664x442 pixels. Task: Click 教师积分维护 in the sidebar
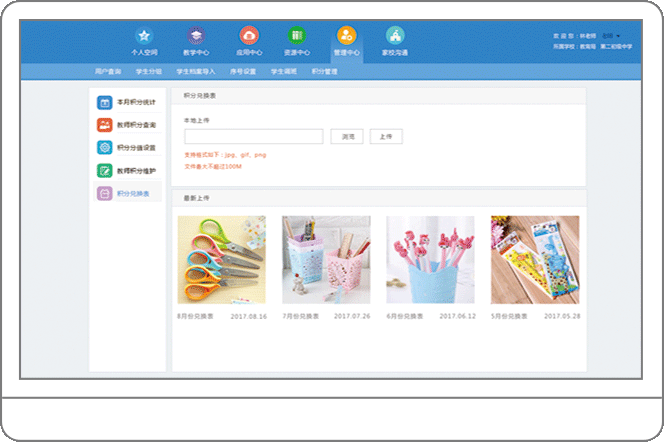tap(127, 171)
